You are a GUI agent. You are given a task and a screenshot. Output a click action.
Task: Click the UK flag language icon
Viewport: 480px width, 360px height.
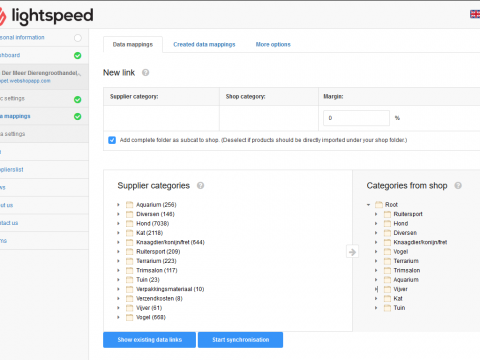pyautogui.click(x=475, y=14)
